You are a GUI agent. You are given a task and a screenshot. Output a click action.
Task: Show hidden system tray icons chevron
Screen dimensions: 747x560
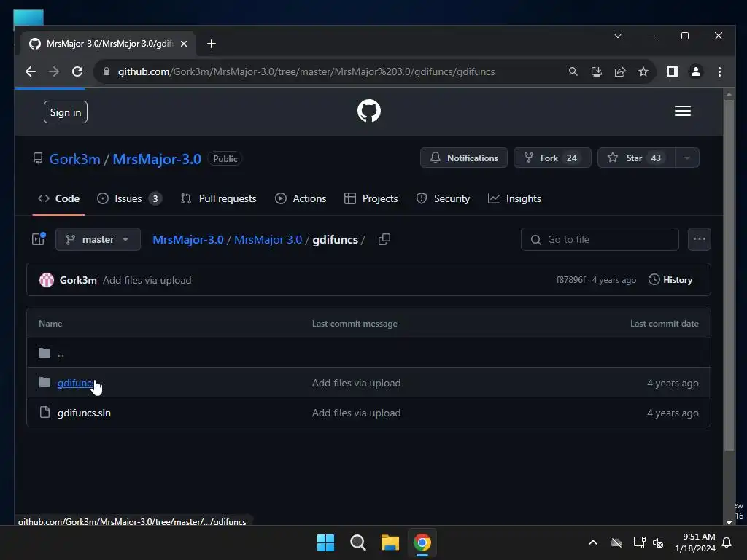coord(592,542)
